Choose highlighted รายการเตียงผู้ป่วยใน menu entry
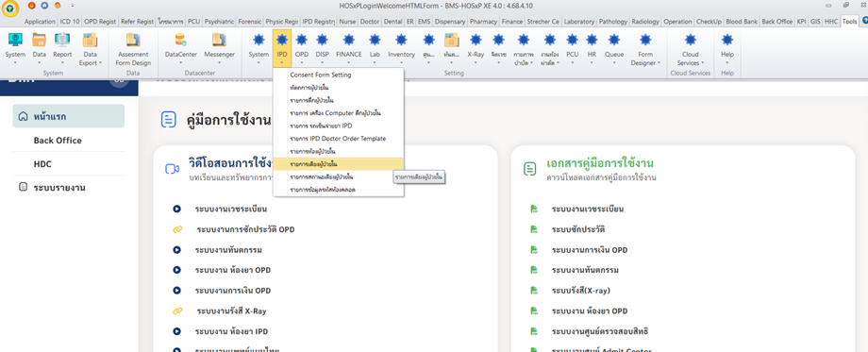This screenshot has height=352, width=868. (339, 164)
